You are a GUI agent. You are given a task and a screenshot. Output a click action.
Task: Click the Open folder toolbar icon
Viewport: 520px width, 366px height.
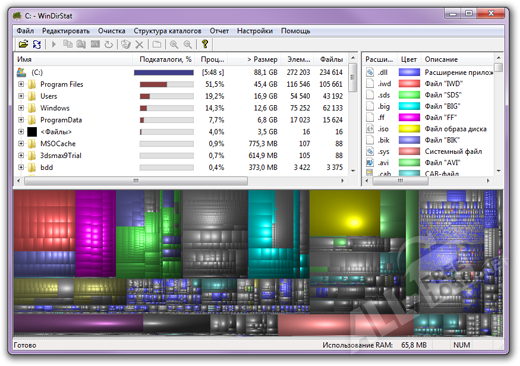(23, 44)
